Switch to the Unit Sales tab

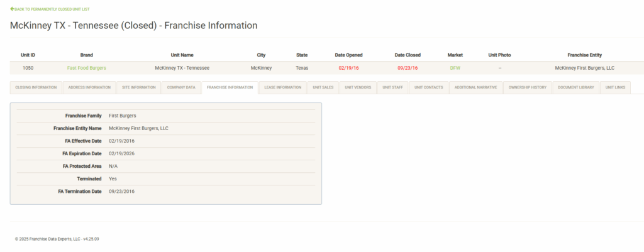tap(323, 87)
